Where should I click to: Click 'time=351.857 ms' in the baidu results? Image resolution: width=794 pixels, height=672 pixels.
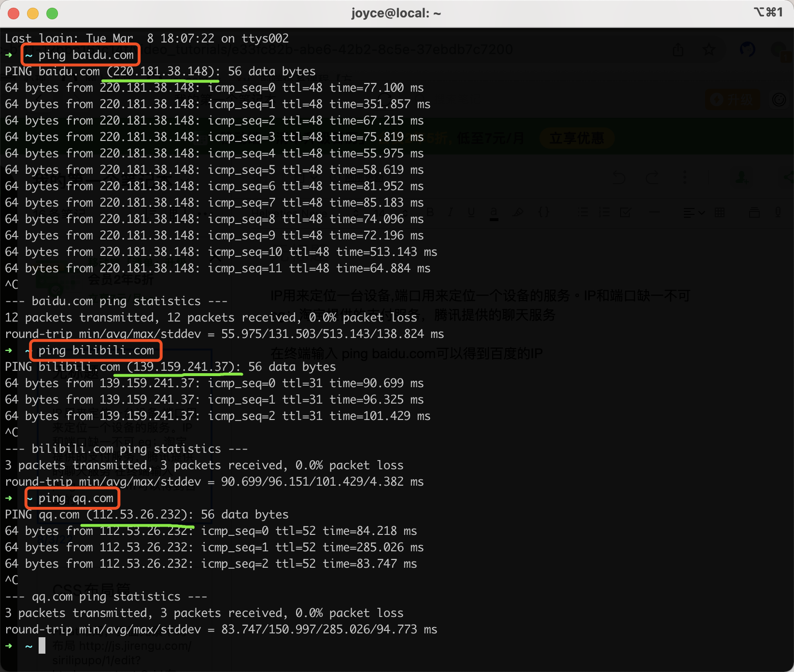click(380, 104)
